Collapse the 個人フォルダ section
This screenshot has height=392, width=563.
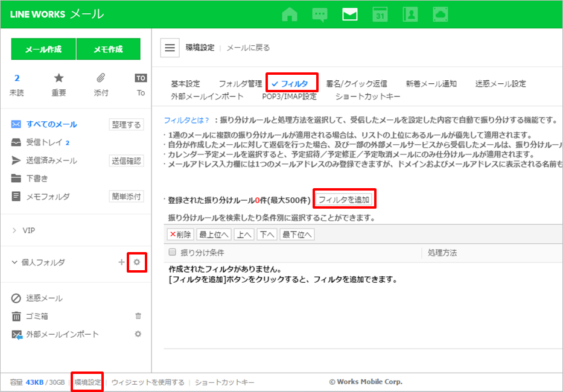coord(15,262)
